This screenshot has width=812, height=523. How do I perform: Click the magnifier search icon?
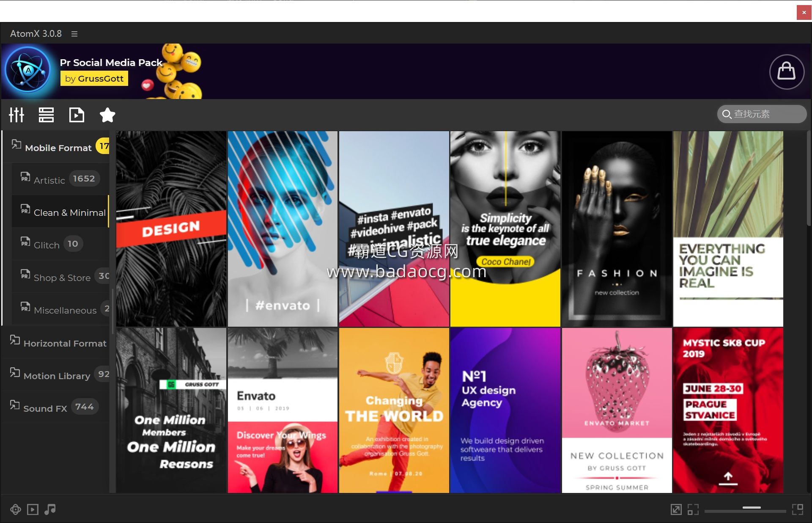click(727, 114)
